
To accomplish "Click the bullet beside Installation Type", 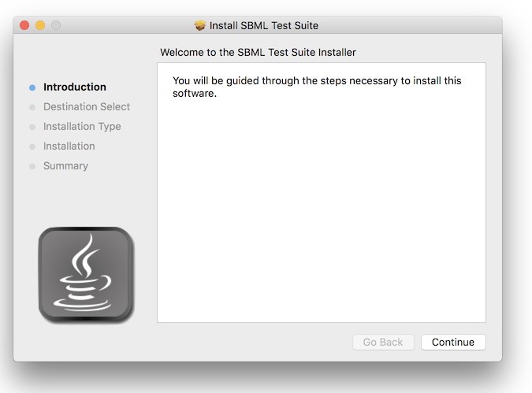I will coord(32,127).
